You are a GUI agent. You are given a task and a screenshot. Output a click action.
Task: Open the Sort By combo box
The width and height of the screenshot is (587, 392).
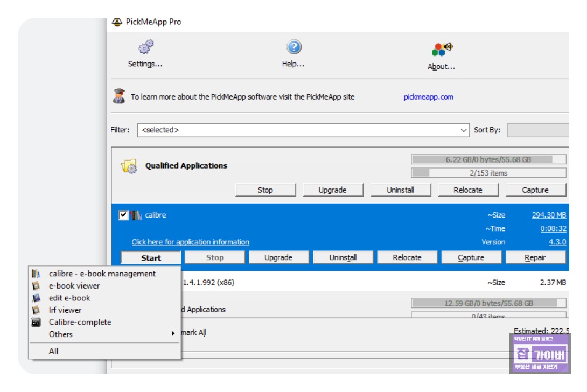538,130
